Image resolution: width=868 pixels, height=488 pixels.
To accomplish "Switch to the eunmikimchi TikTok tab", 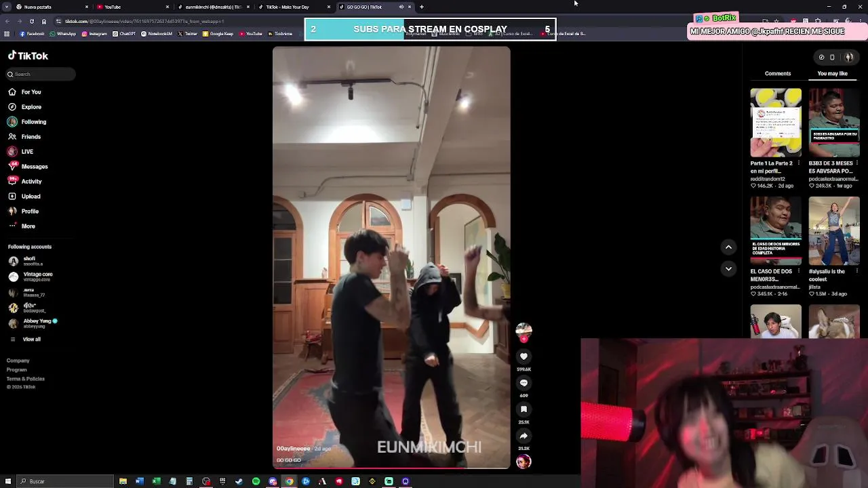I will click(213, 7).
